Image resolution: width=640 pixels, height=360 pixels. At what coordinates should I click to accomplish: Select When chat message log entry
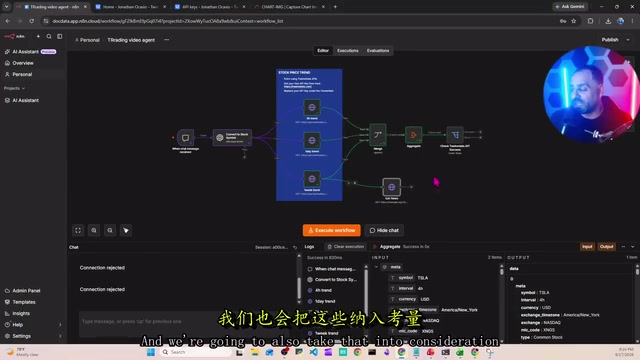(332, 269)
